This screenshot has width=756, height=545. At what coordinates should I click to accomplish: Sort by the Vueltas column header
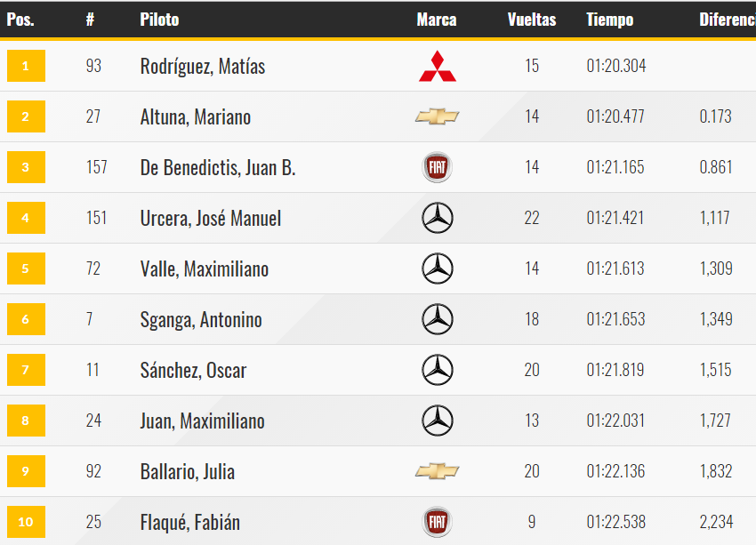coord(532,20)
